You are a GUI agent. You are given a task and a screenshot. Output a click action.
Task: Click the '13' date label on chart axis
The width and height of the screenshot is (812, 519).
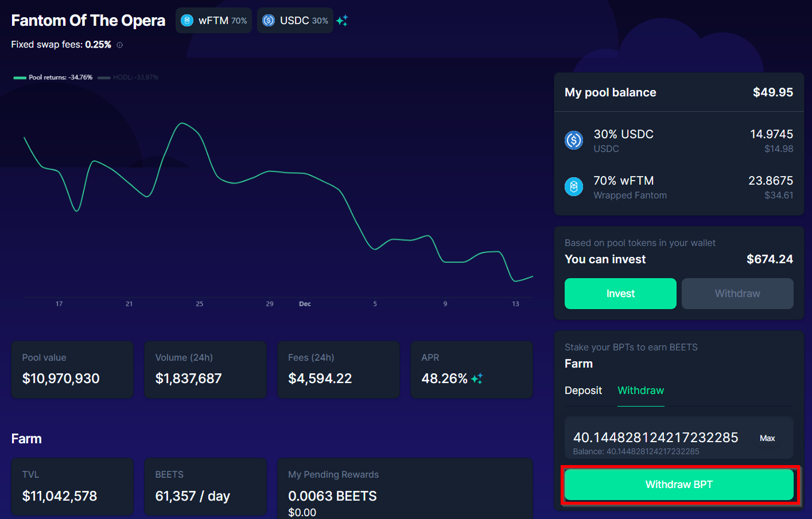coord(515,304)
